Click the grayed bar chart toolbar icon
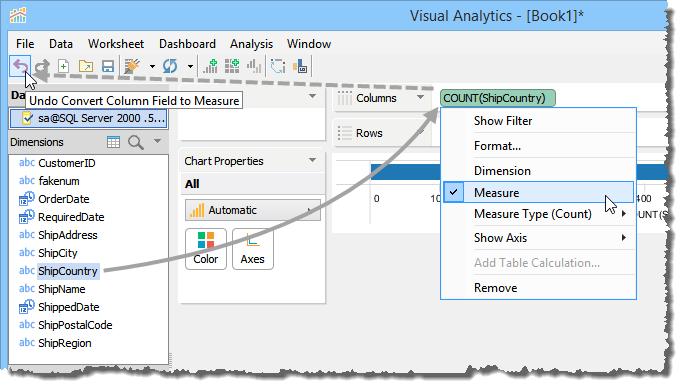 point(254,66)
